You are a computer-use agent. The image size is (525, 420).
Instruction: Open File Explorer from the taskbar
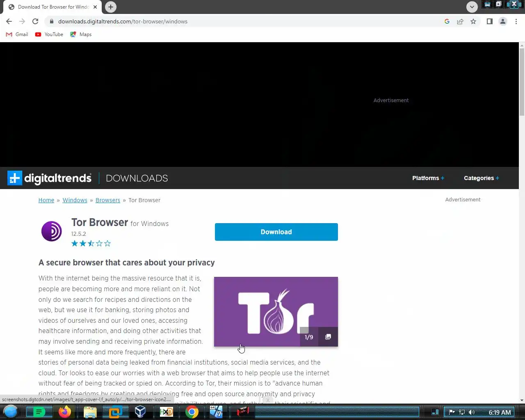coord(90,412)
